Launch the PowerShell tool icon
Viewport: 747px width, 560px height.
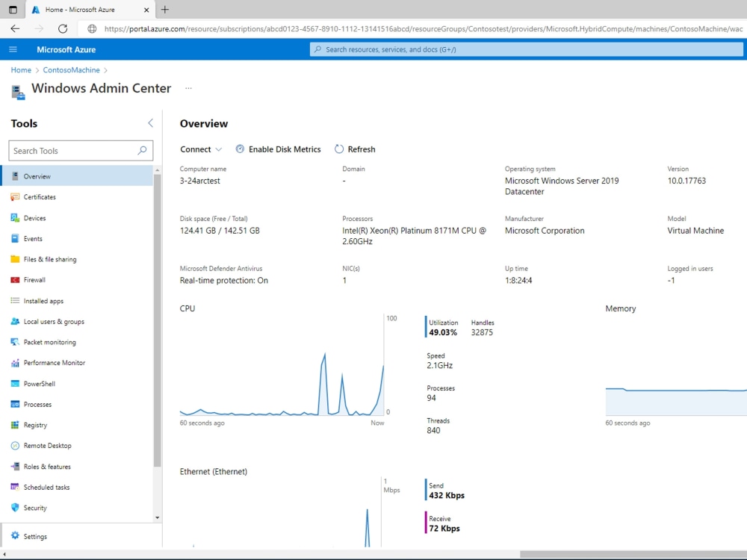pos(15,383)
